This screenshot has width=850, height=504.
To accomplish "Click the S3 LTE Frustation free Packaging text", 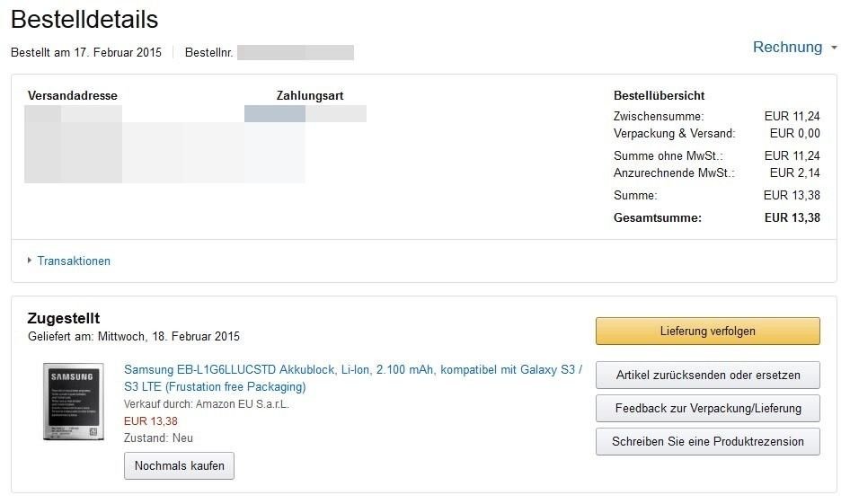I will coord(215,386).
